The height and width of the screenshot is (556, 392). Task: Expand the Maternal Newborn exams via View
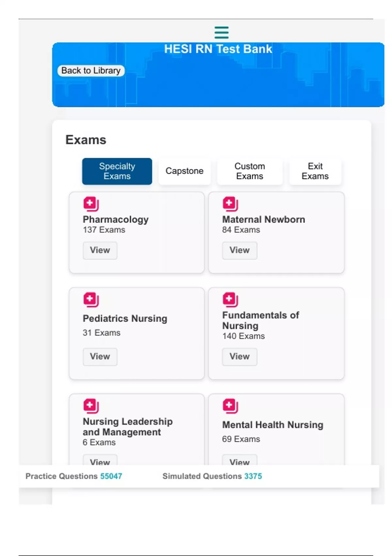pyautogui.click(x=239, y=250)
